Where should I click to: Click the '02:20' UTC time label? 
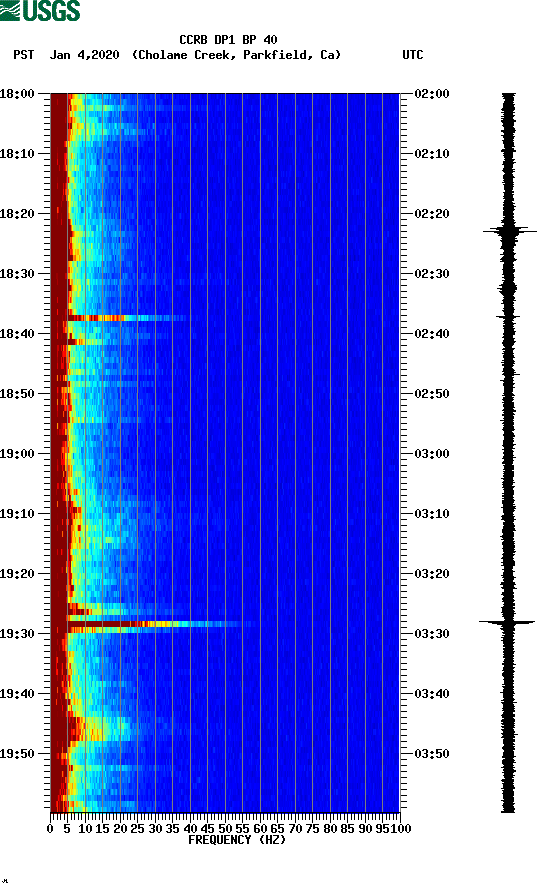[432, 213]
